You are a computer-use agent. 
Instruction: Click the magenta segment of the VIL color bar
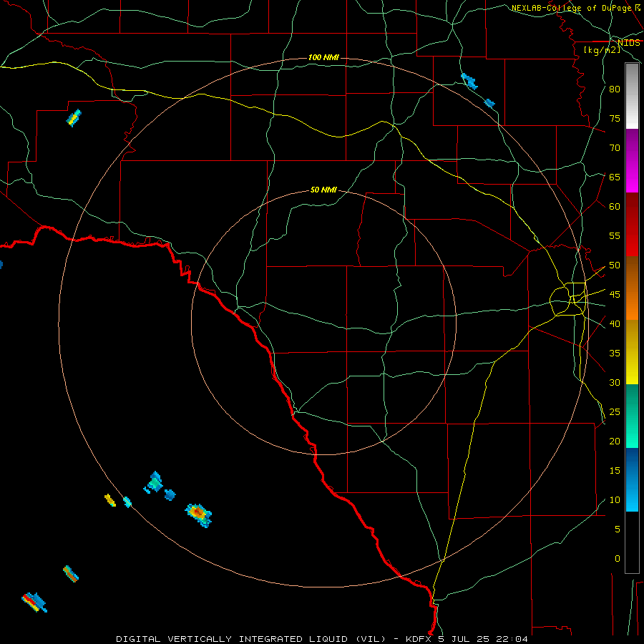point(632,161)
